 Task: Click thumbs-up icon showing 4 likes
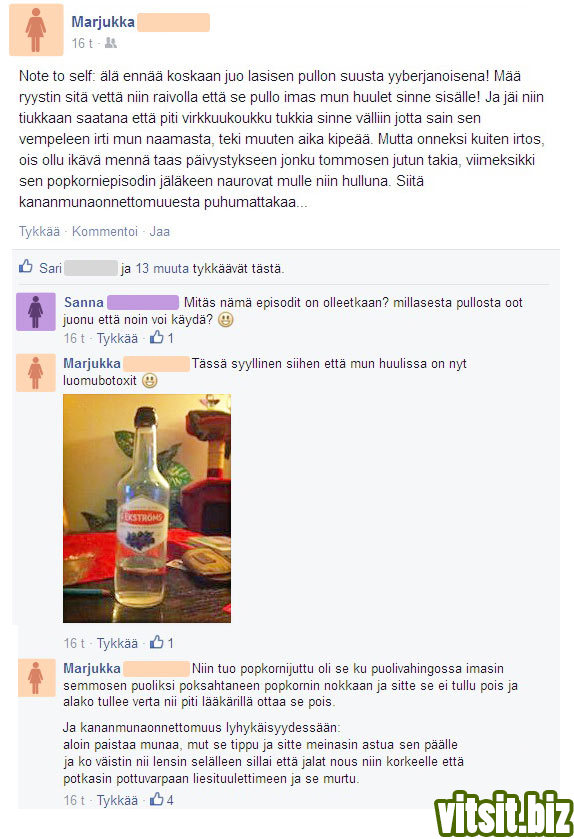click(x=157, y=799)
